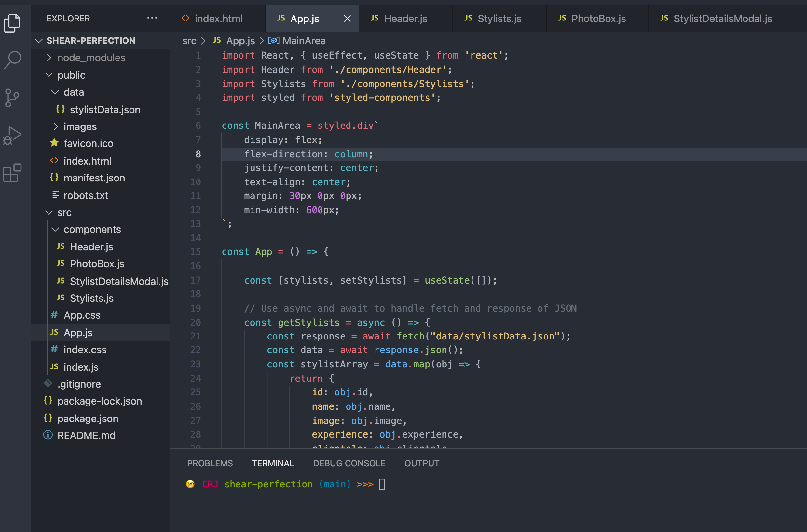807x532 pixels.
Task: Open the Explorer view in activity bar
Action: (12, 23)
